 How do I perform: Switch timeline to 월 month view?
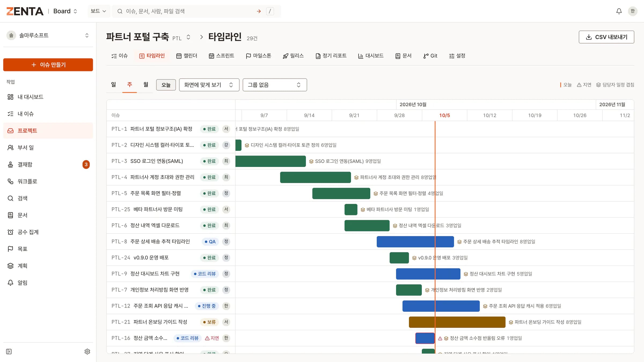tap(146, 85)
